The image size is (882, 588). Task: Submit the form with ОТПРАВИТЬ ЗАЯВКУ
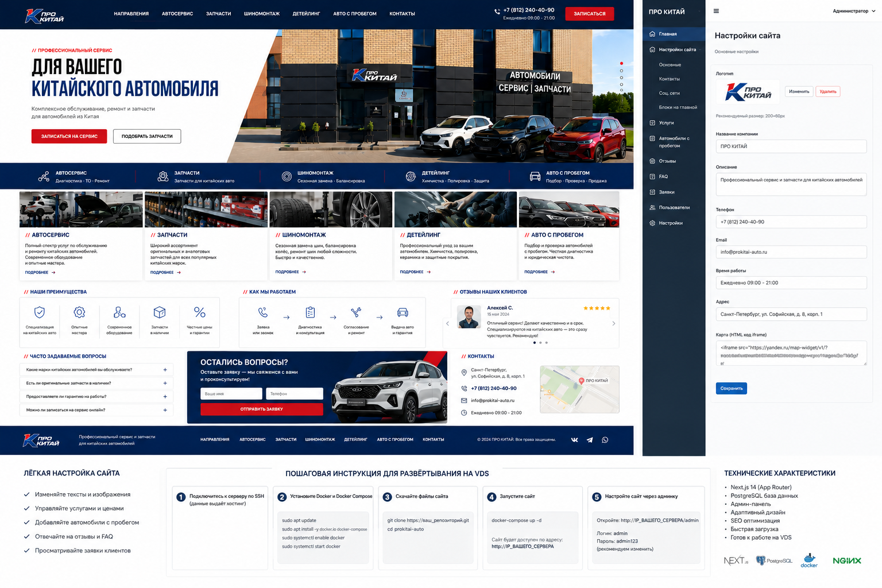tap(262, 409)
